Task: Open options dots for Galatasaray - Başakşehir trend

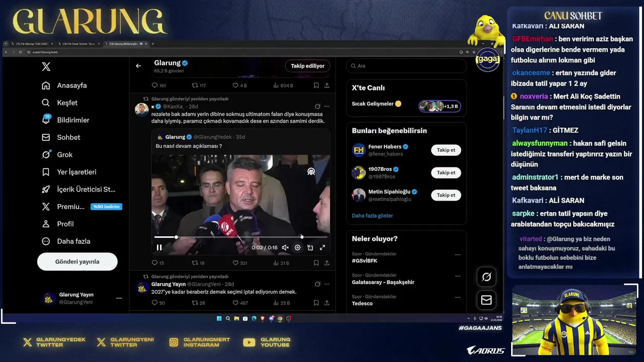Action: tap(458, 276)
